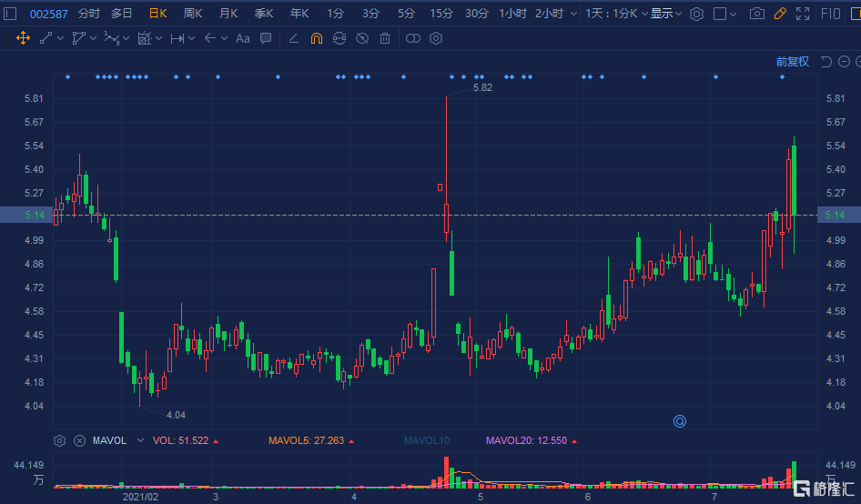
Task: Select the 2小时 interval
Action: click(549, 13)
